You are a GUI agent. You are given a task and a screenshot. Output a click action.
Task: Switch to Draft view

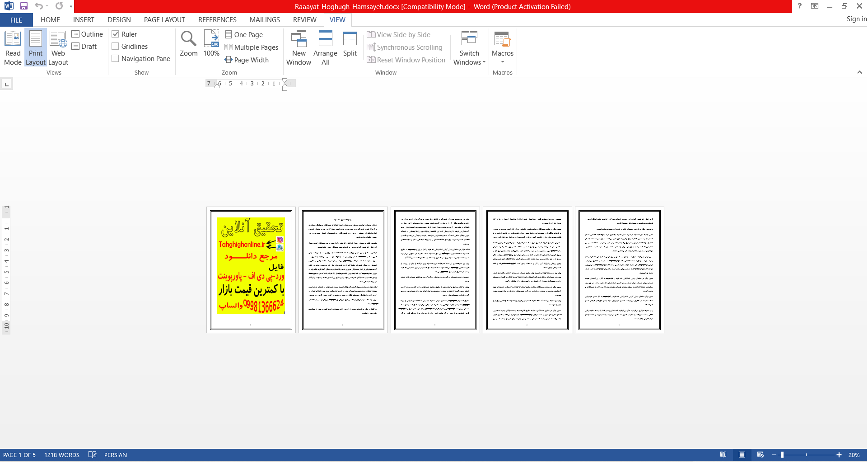84,47
